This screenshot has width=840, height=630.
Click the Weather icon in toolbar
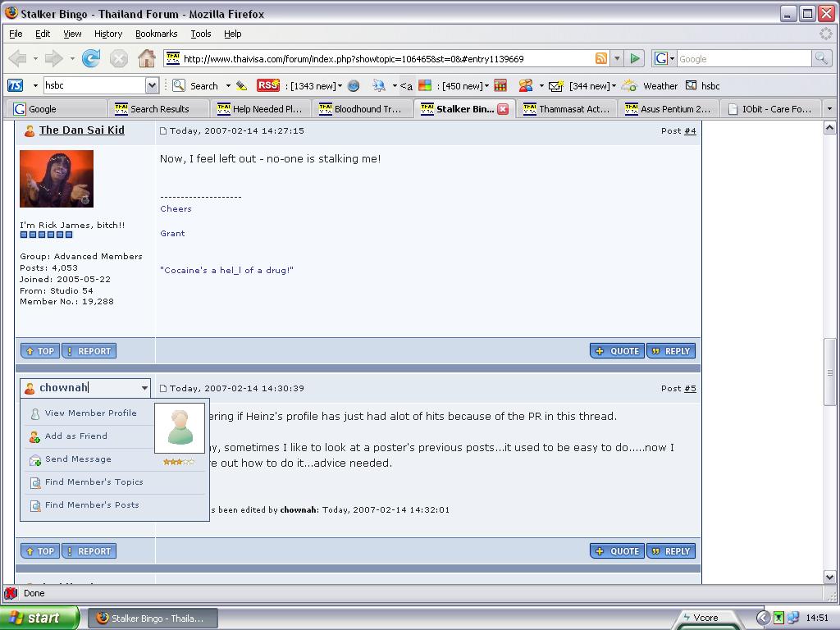pos(630,85)
